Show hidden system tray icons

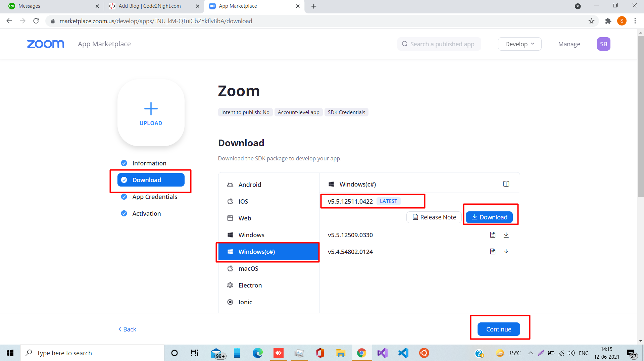click(x=531, y=353)
